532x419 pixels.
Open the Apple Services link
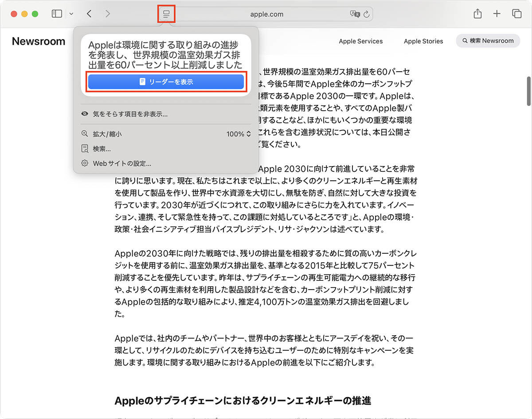coord(361,41)
